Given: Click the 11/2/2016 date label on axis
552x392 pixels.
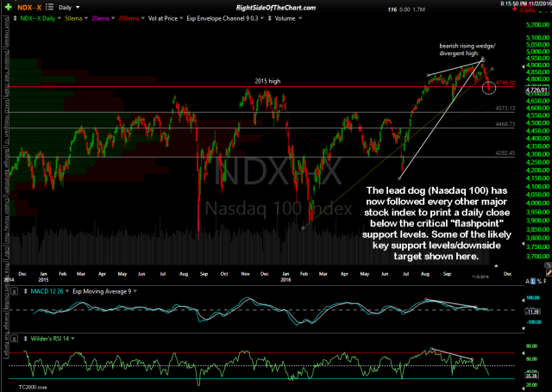Looking at the screenshot, I should coord(480,277).
